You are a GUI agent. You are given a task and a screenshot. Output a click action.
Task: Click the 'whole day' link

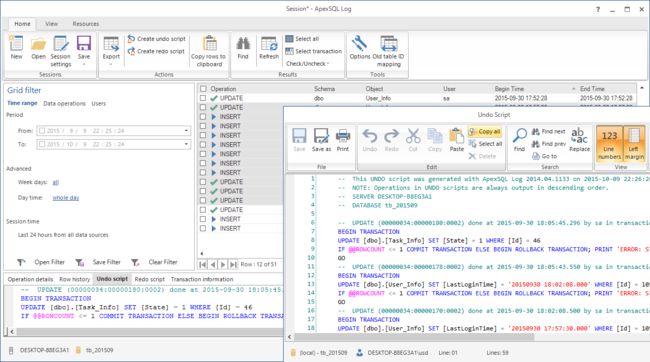click(x=65, y=198)
